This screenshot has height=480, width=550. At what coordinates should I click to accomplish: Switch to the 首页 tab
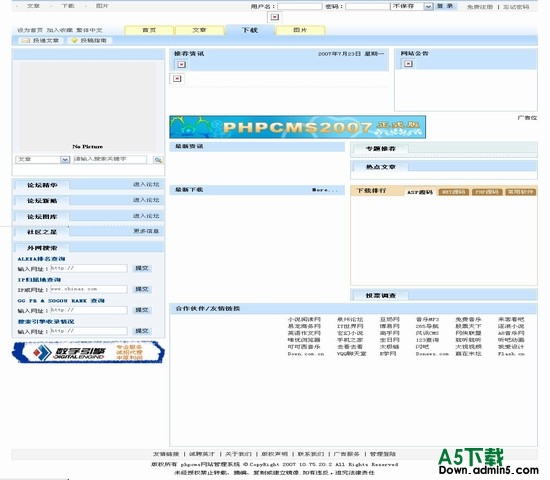[149, 30]
